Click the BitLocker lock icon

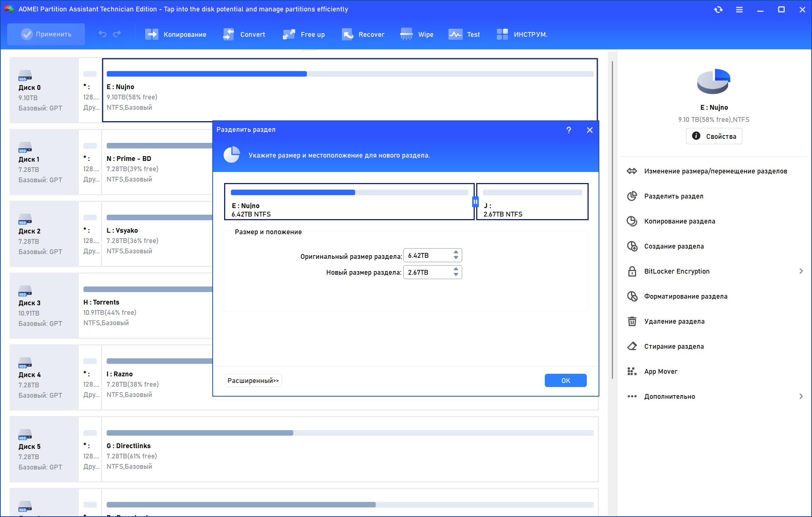click(x=632, y=271)
